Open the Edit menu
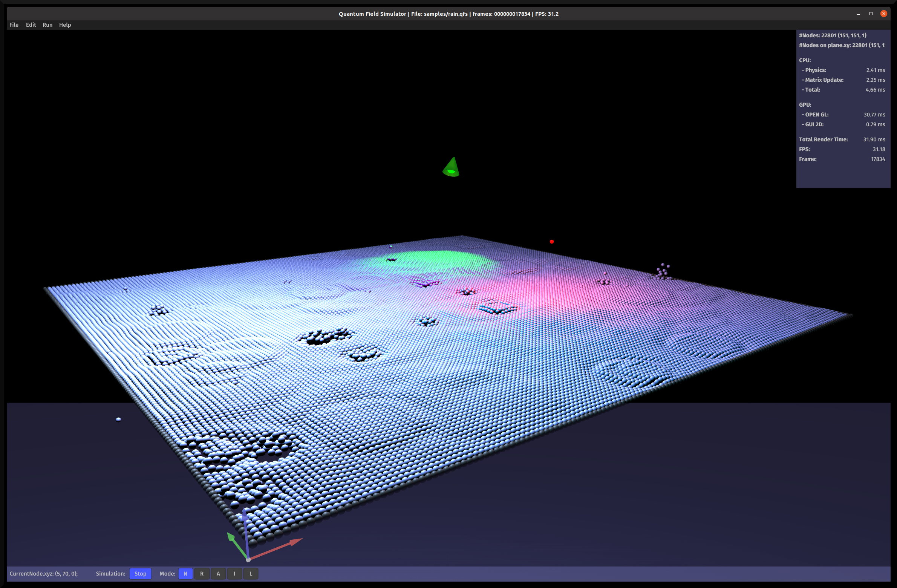Image resolution: width=897 pixels, height=588 pixels. tap(31, 25)
